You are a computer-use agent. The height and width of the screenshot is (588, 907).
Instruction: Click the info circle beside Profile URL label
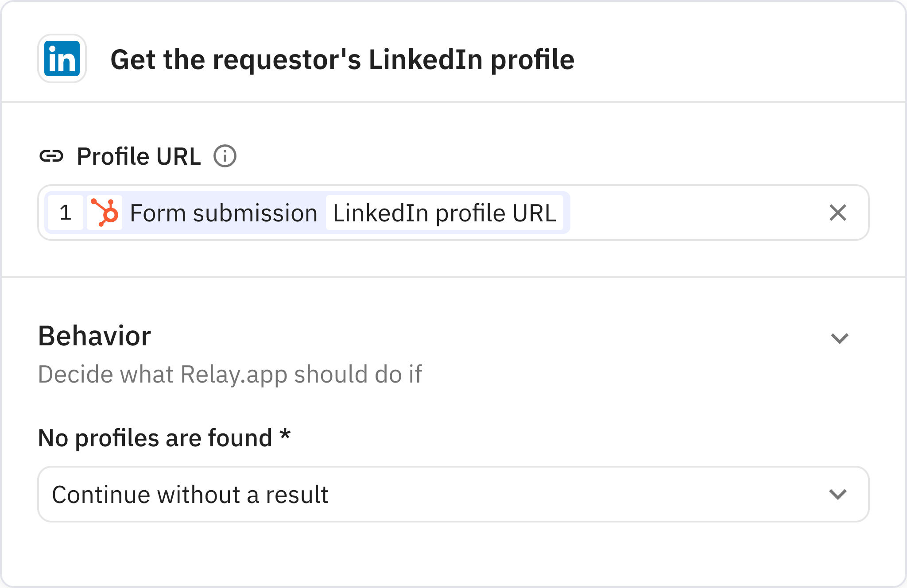pos(225,156)
